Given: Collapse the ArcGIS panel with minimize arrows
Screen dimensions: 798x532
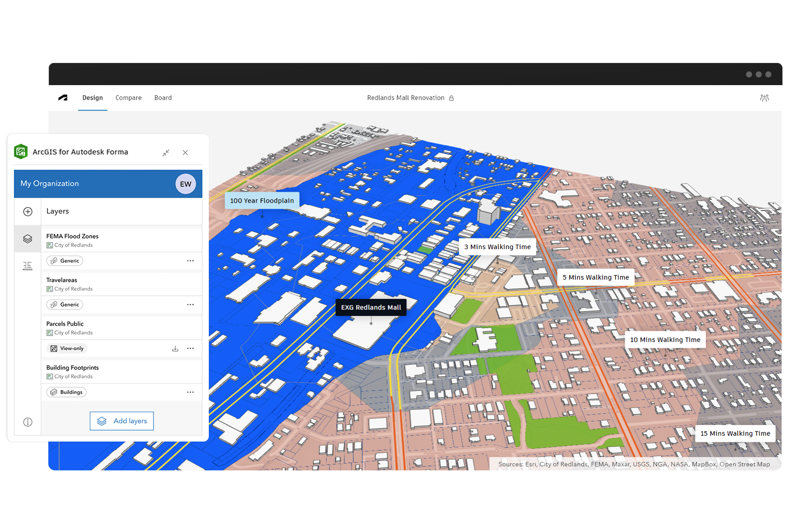Looking at the screenshot, I should [166, 153].
